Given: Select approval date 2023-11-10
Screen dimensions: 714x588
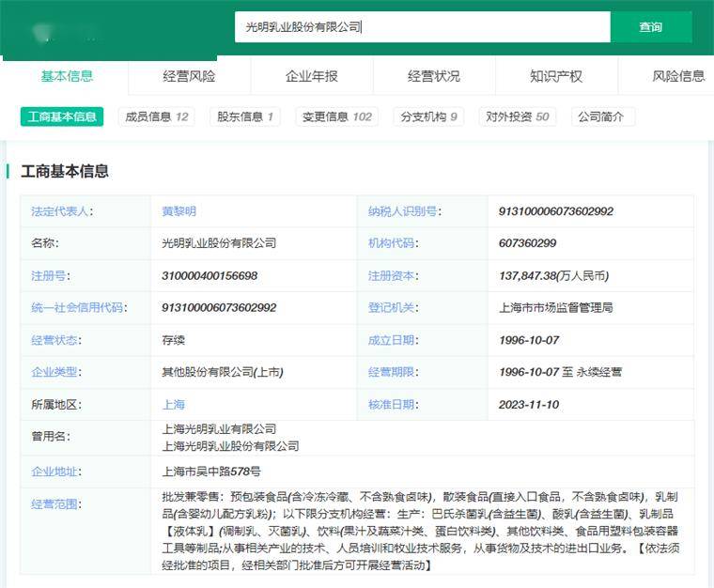Looking at the screenshot, I should [x=529, y=405].
